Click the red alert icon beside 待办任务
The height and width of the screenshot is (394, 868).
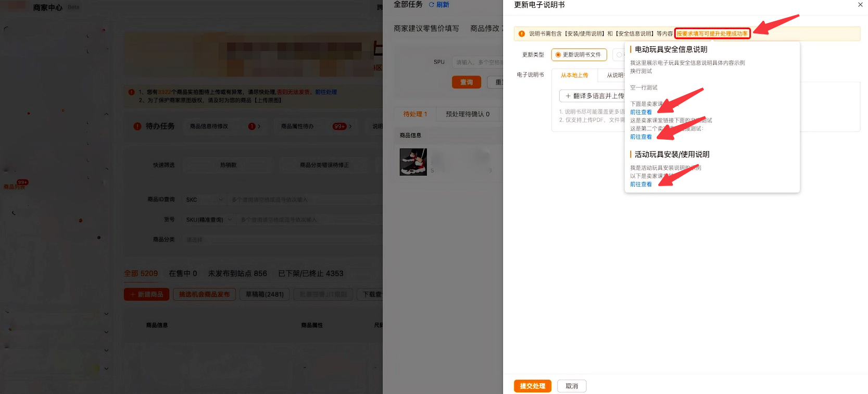(x=137, y=126)
